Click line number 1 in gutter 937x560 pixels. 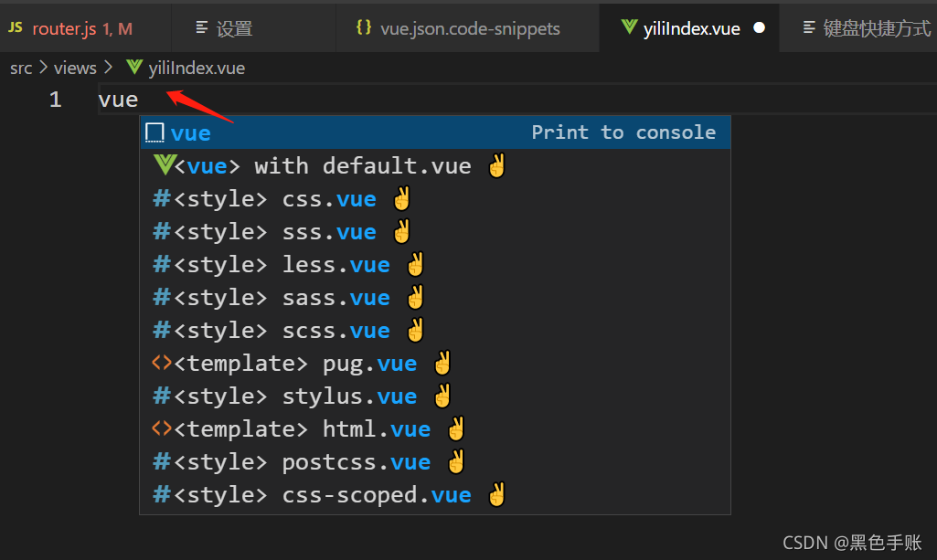pos(56,100)
